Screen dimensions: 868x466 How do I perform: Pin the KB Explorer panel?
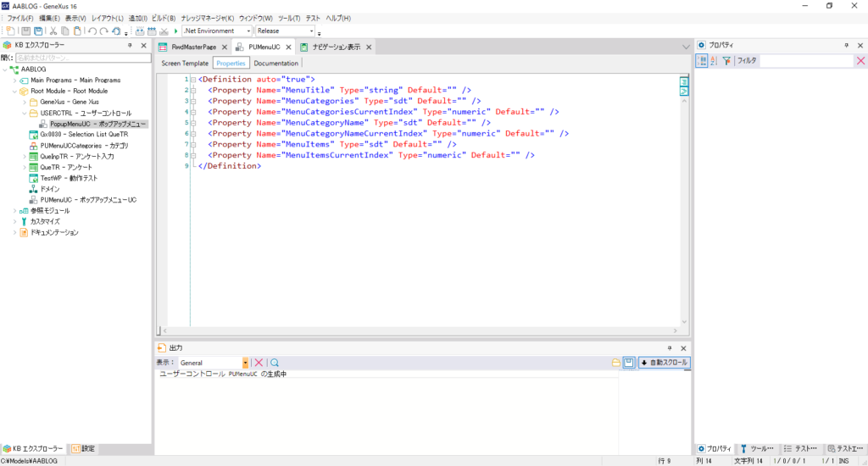pyautogui.click(x=130, y=46)
